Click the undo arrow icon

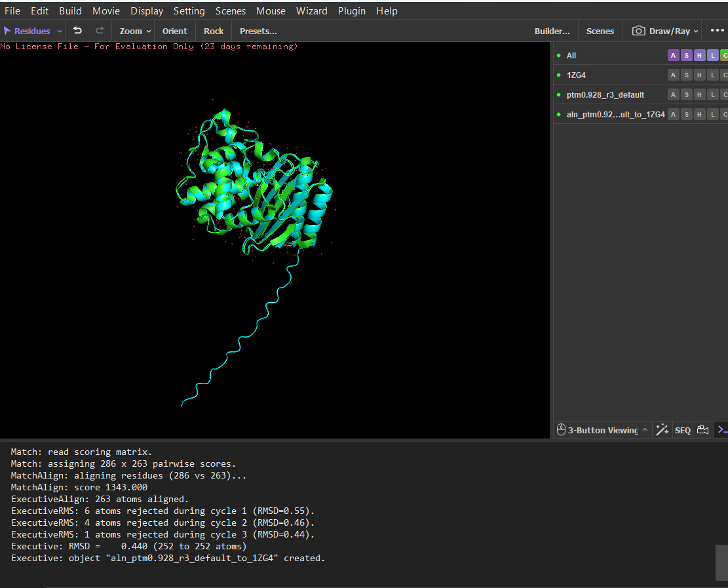[x=77, y=31]
